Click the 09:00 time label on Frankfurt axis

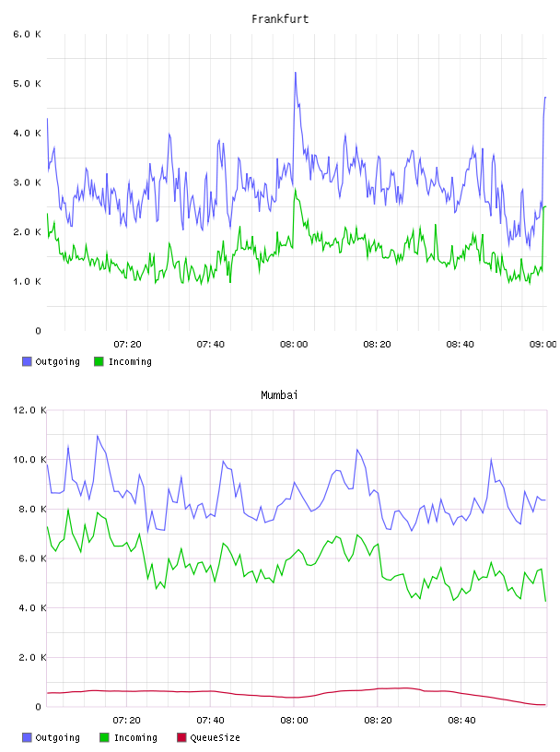(542, 345)
